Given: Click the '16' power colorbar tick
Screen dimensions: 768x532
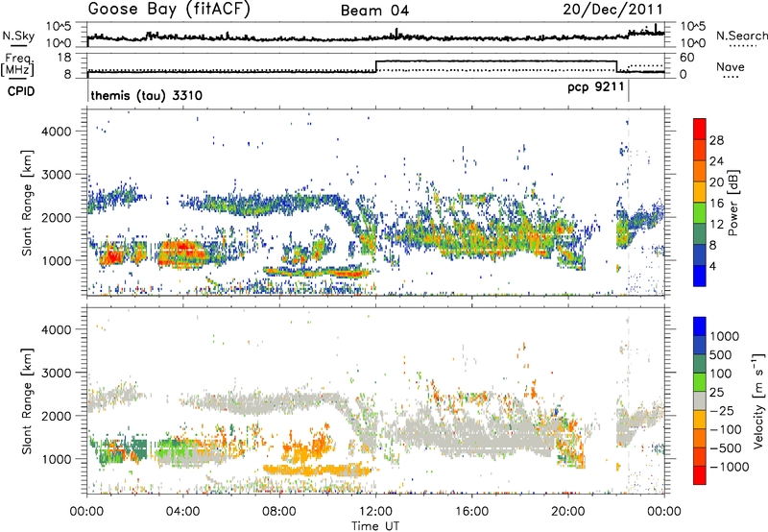Looking at the screenshot, I should click(x=716, y=204).
